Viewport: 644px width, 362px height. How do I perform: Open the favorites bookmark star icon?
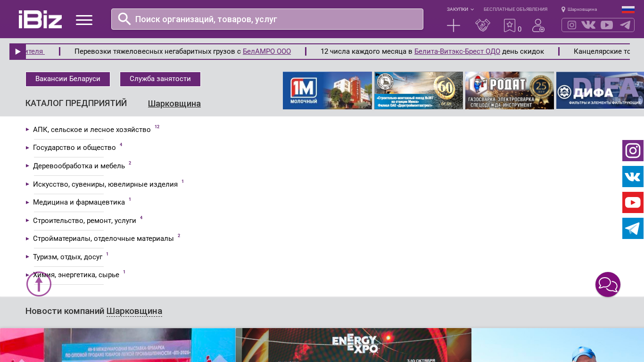510,25
